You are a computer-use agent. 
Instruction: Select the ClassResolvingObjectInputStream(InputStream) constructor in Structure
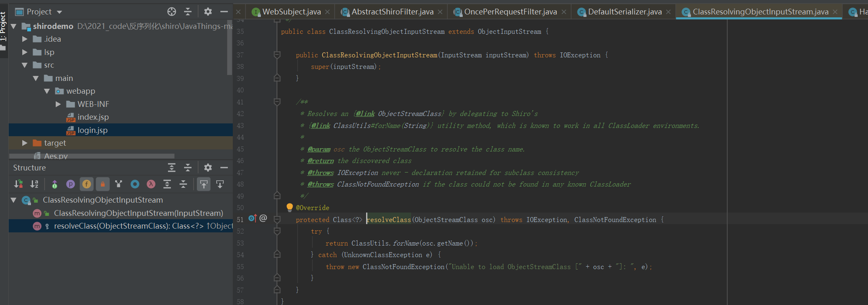(x=138, y=213)
